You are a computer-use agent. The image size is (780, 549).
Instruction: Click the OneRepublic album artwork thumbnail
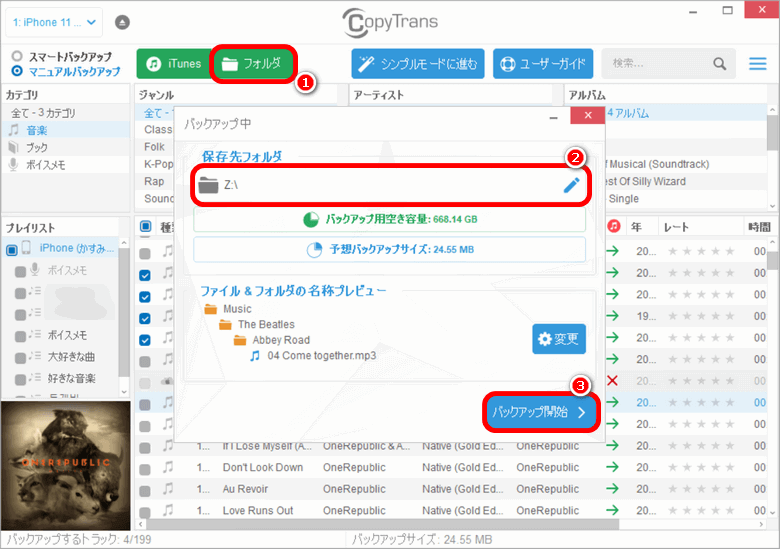66,465
